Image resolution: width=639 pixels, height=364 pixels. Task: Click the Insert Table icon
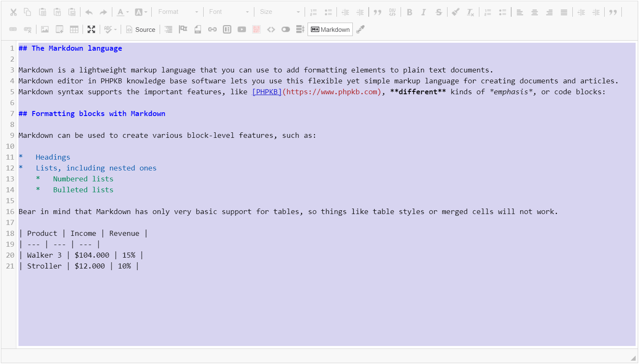click(74, 29)
